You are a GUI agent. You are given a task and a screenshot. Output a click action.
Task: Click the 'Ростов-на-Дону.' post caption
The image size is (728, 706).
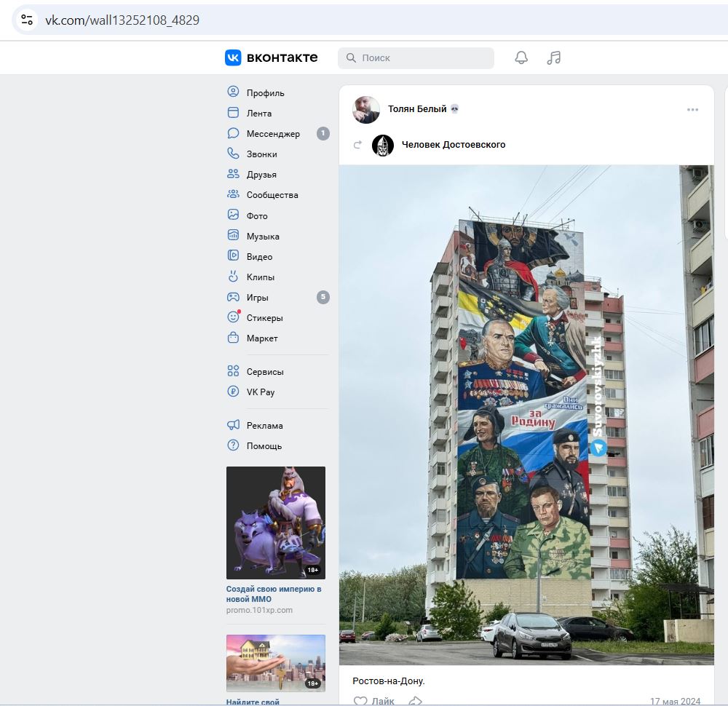click(x=389, y=681)
